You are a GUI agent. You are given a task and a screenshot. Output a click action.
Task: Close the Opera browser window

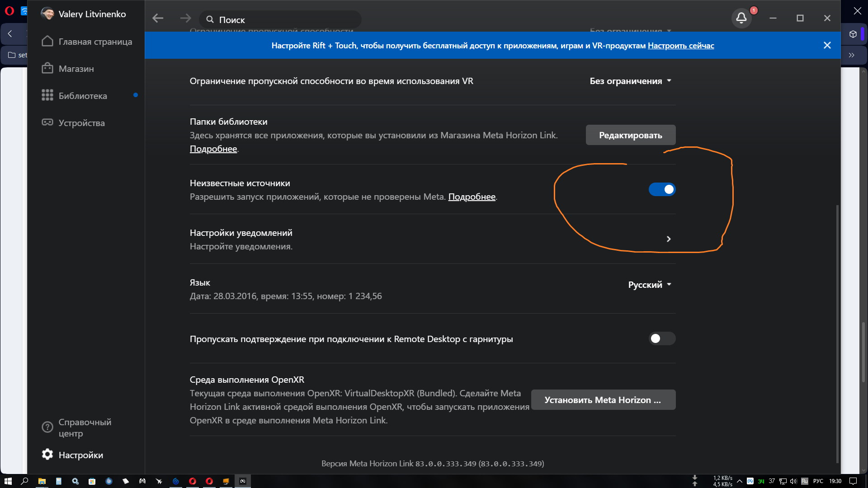pyautogui.click(x=858, y=11)
